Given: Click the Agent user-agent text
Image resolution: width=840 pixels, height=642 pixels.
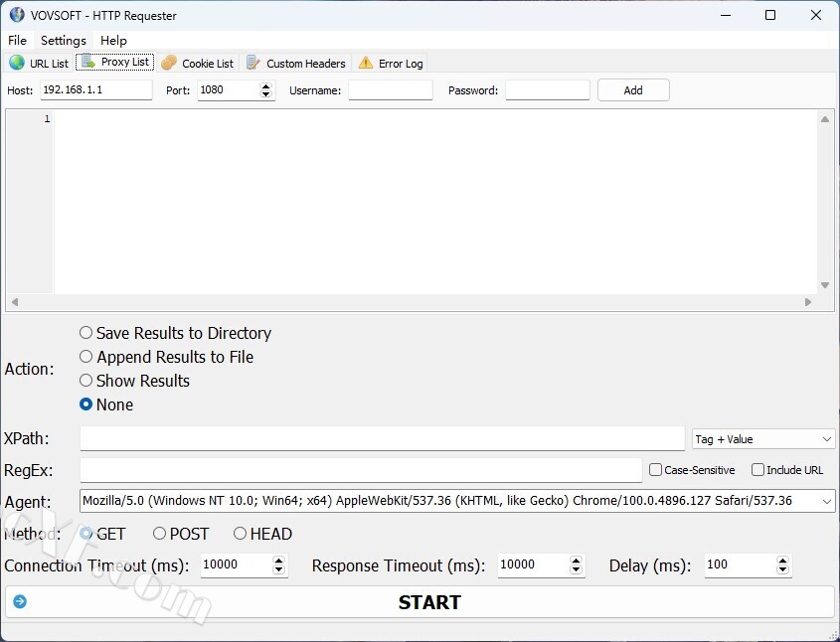Looking at the screenshot, I should pyautogui.click(x=437, y=501).
